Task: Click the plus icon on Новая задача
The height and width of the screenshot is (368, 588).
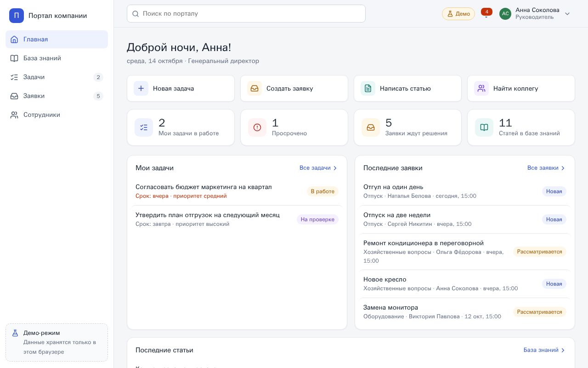Action: 141,88
